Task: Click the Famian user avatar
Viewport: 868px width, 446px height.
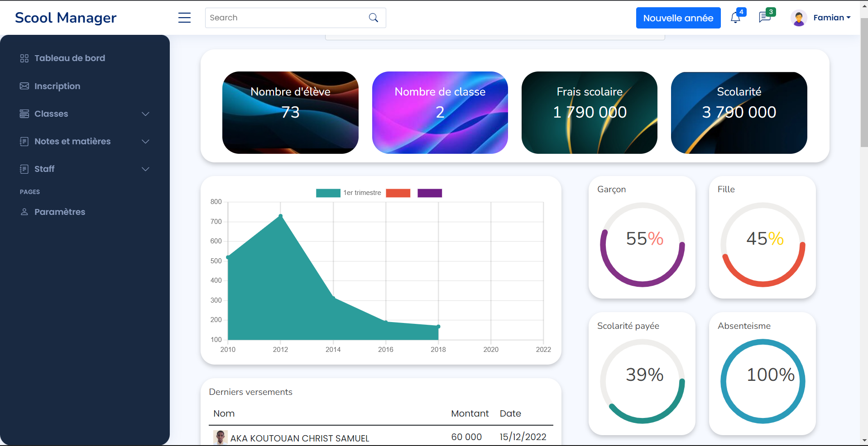Action: [x=799, y=18]
